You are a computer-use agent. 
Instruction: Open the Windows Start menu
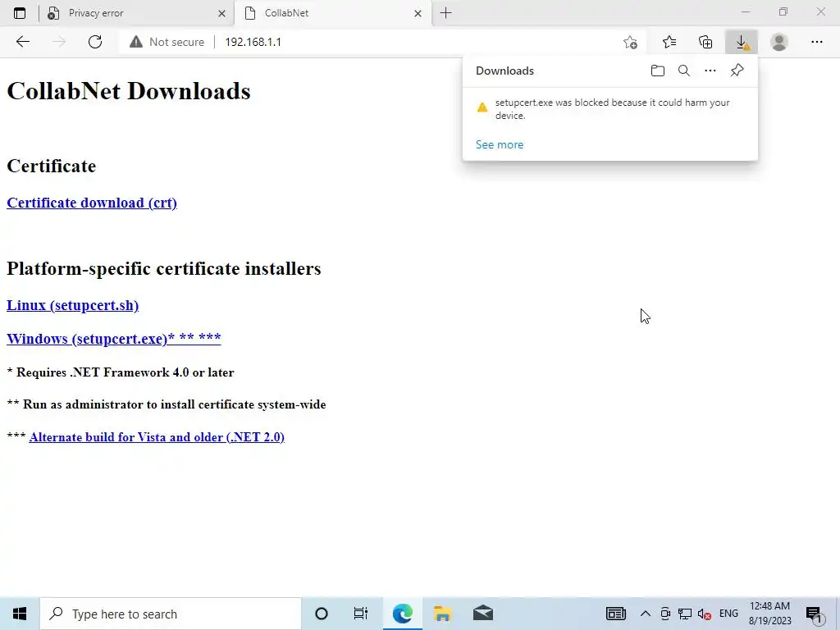20,614
